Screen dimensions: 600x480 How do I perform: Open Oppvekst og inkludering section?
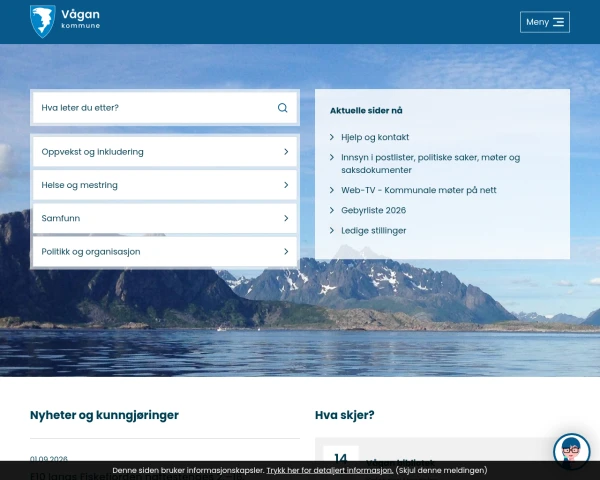(x=165, y=152)
